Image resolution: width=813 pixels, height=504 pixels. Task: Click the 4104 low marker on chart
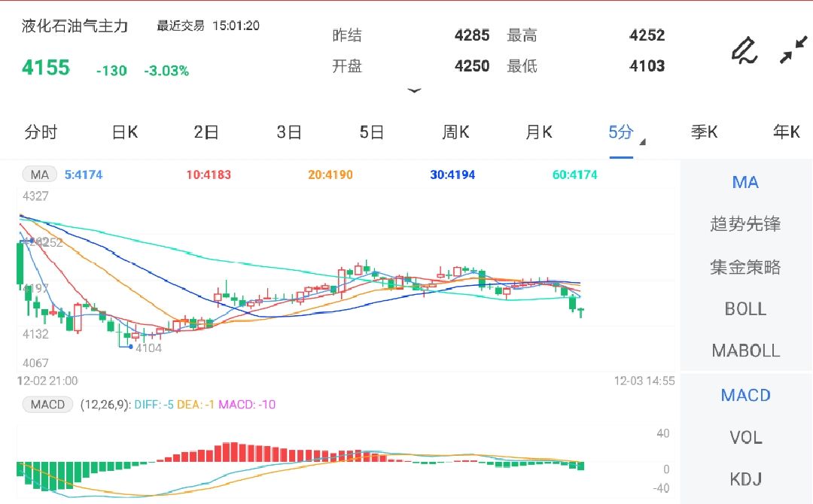(x=149, y=348)
